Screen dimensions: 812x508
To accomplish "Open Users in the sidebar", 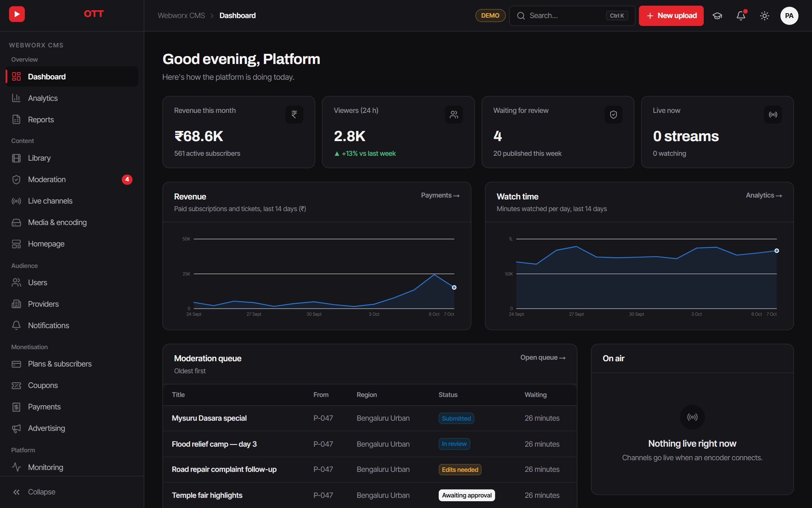I will [72, 283].
